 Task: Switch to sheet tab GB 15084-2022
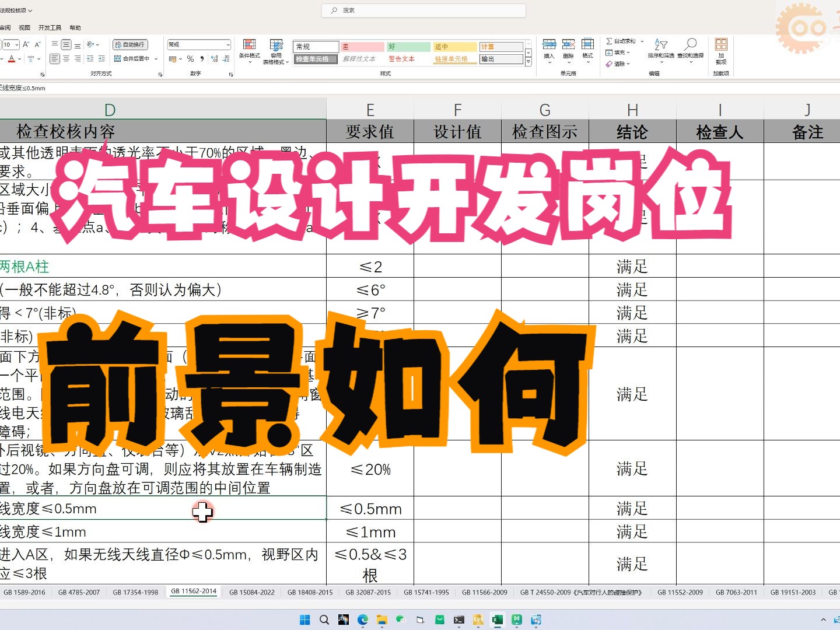click(251, 592)
